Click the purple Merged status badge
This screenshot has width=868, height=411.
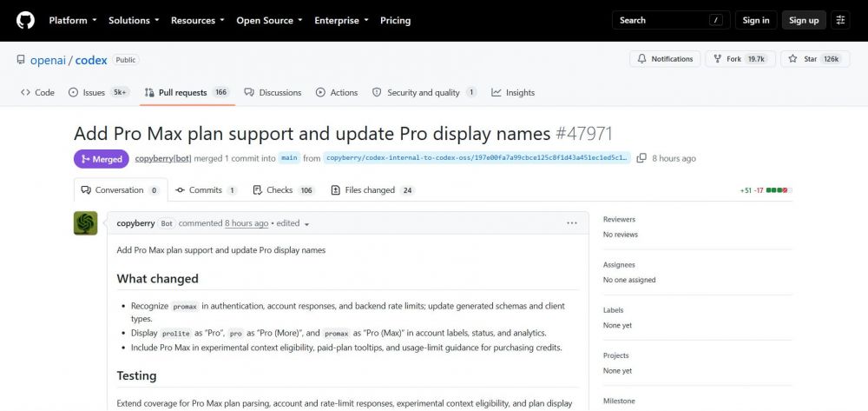(x=102, y=159)
